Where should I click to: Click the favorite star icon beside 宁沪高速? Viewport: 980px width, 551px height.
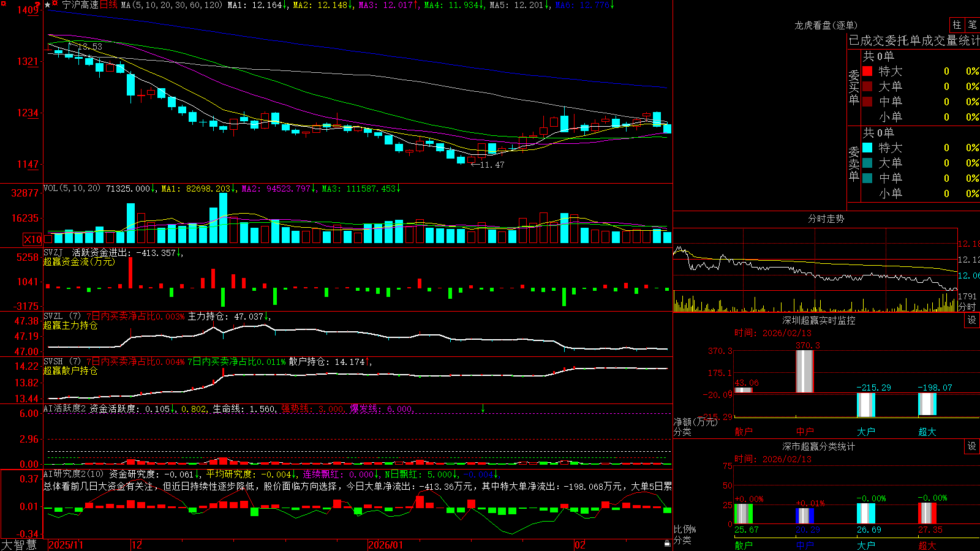[48, 5]
